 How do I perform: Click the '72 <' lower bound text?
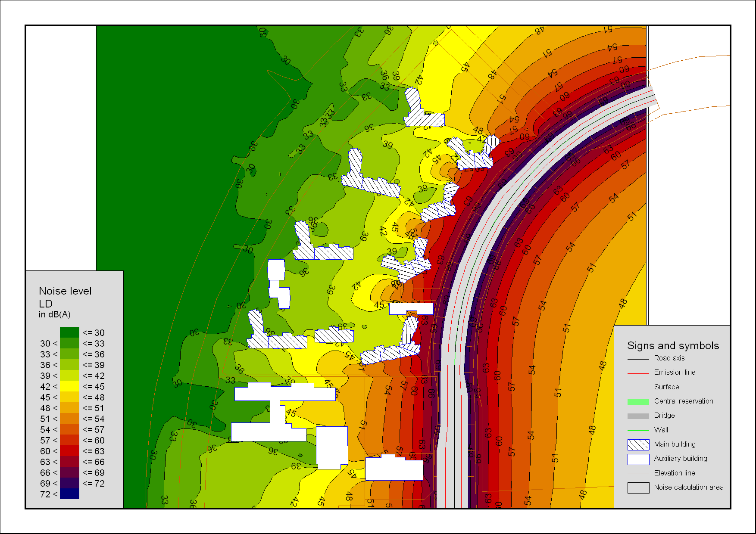[49, 494]
